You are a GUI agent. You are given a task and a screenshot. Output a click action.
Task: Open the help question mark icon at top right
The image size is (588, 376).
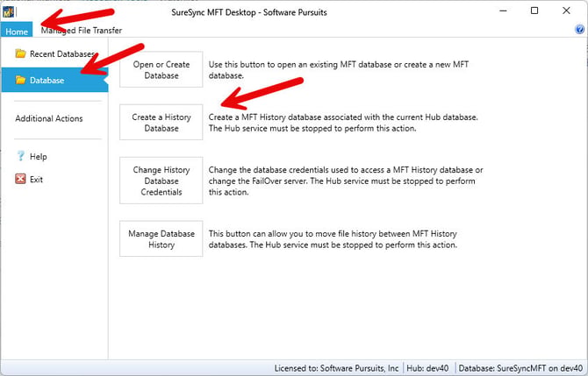579,29
